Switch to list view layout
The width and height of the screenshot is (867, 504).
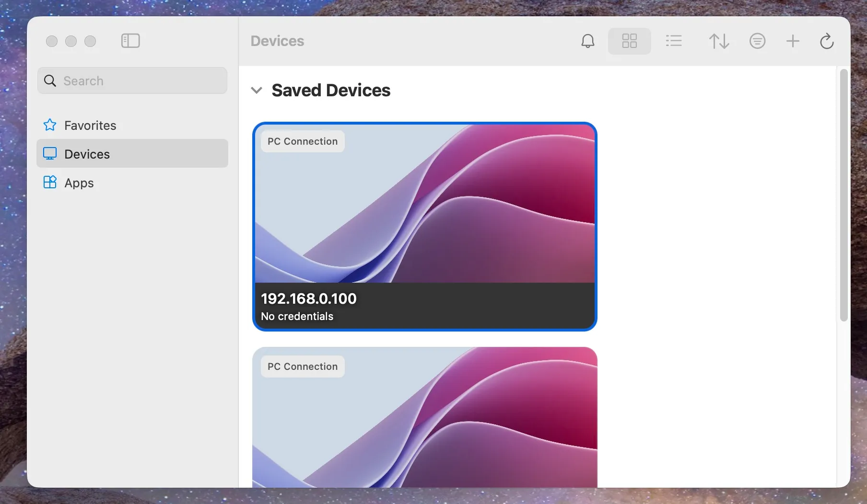tap(674, 41)
